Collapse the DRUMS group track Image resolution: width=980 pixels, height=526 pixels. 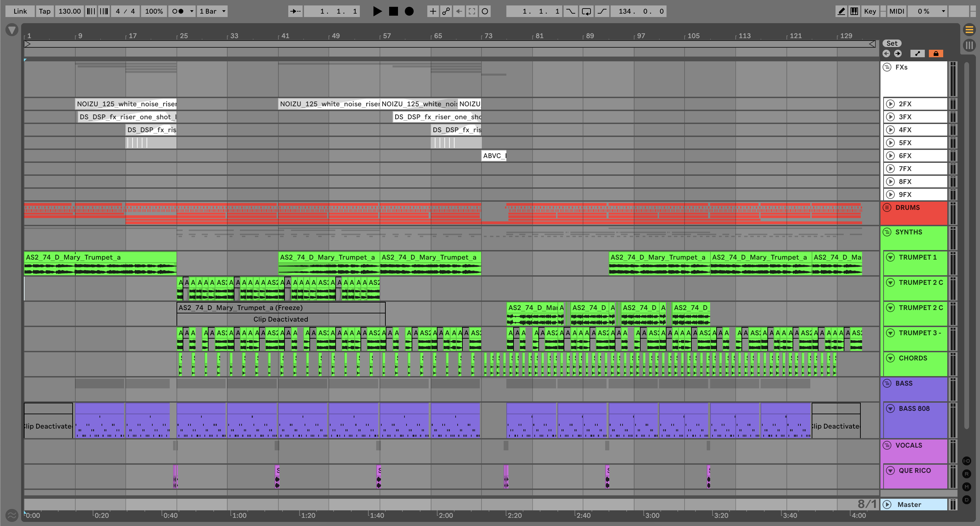(x=887, y=208)
